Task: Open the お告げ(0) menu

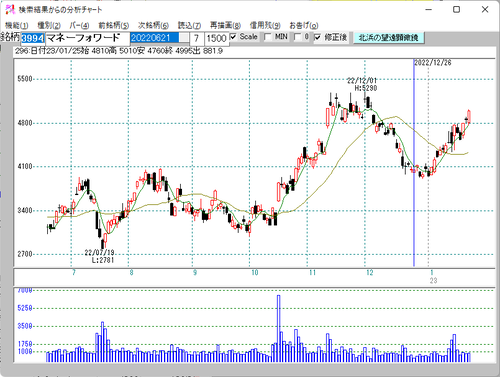Action: 304,25
